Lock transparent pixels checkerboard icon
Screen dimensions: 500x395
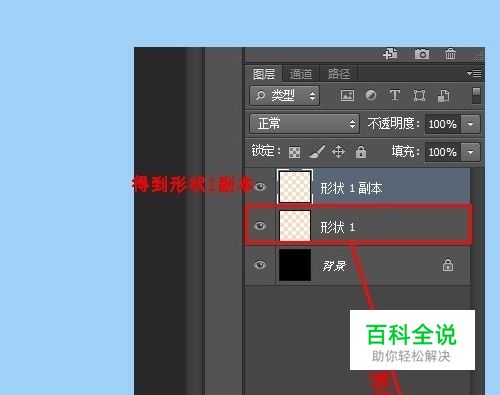294,152
